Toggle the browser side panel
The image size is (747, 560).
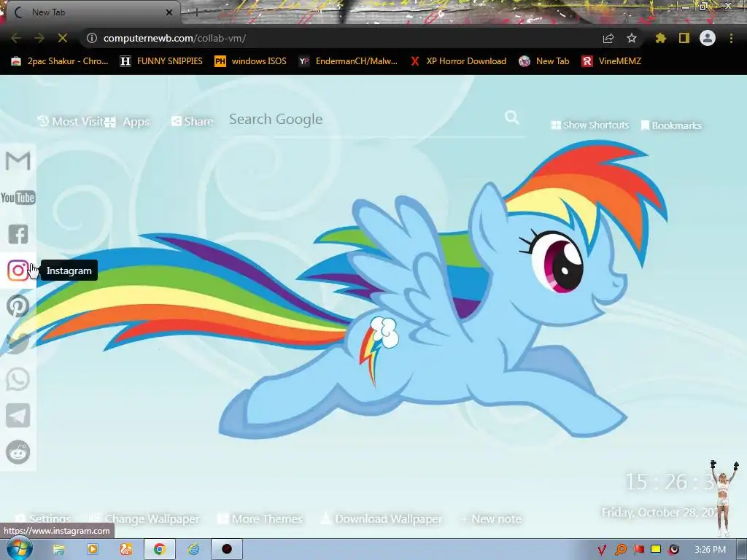(684, 38)
